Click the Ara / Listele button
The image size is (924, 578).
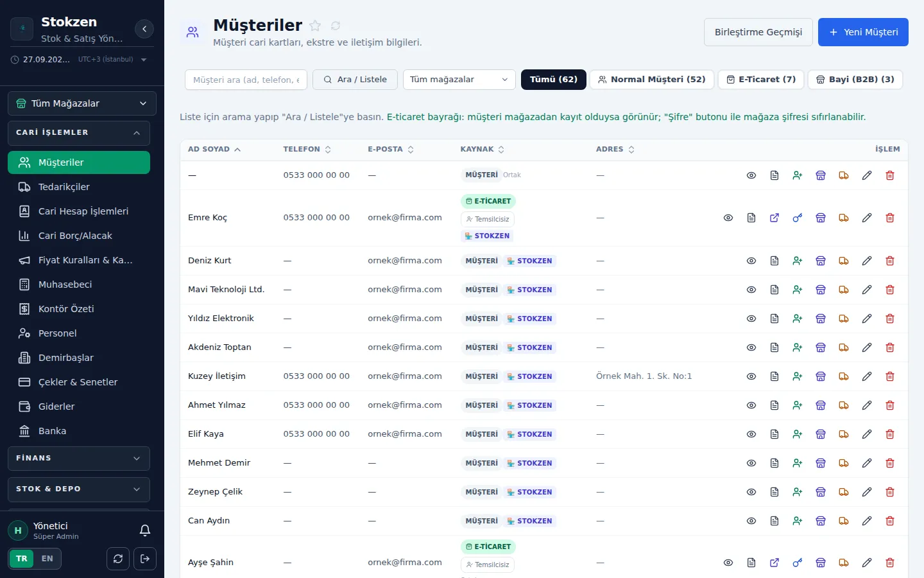point(355,80)
